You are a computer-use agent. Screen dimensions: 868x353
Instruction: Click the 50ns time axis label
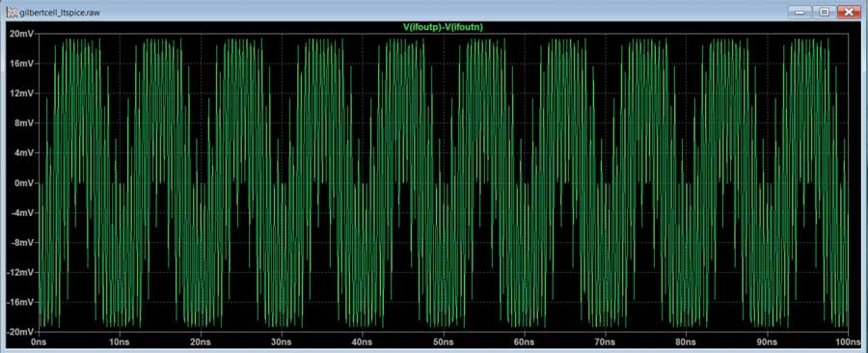point(443,342)
